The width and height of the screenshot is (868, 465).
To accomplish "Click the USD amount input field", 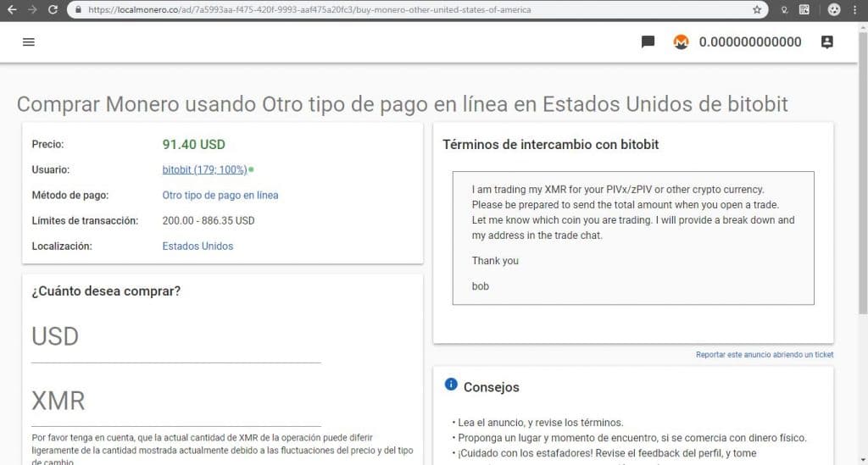I will [176, 337].
